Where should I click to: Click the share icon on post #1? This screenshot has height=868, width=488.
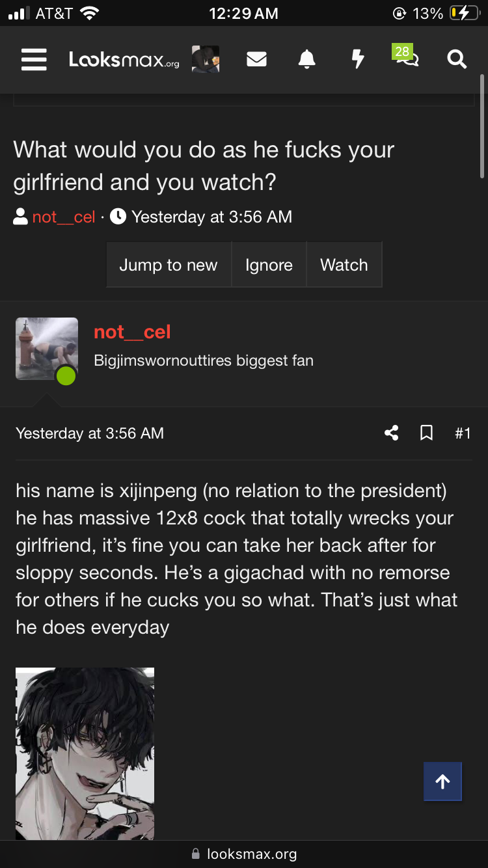tap(391, 433)
